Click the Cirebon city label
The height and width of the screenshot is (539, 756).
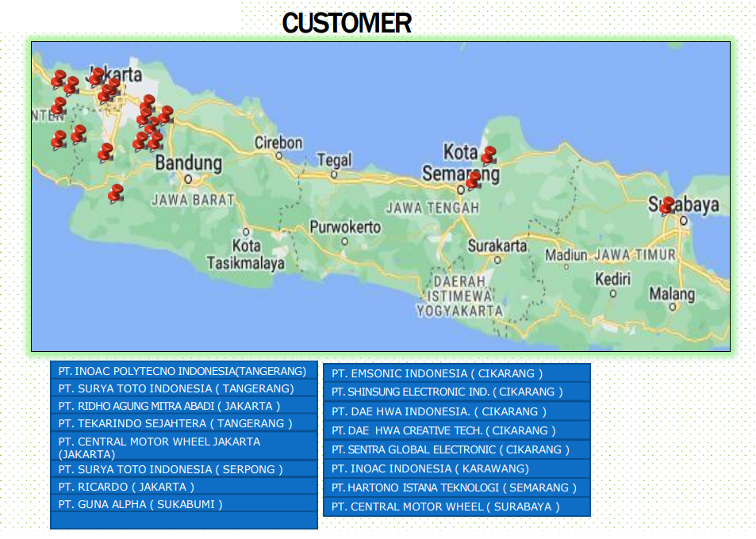(x=278, y=143)
